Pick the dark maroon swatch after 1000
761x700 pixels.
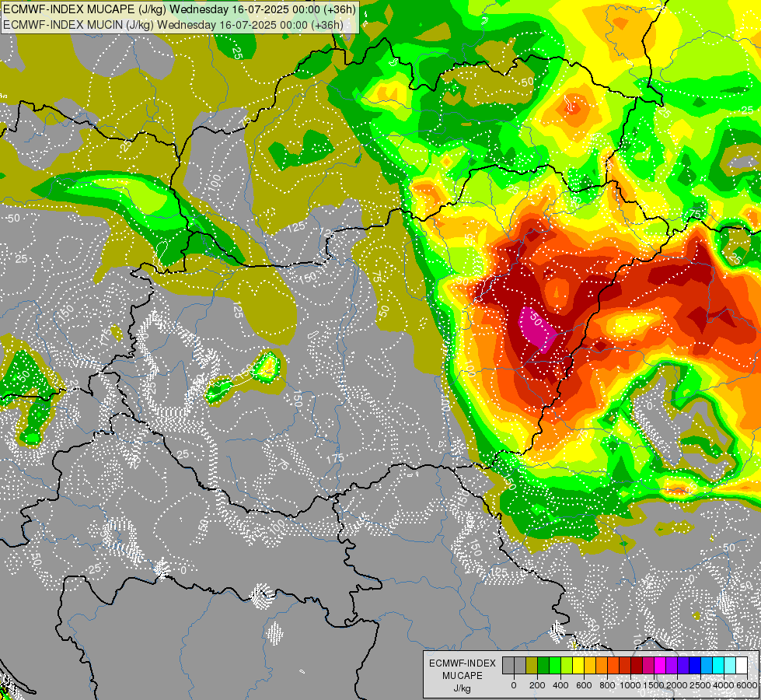coord(637,666)
